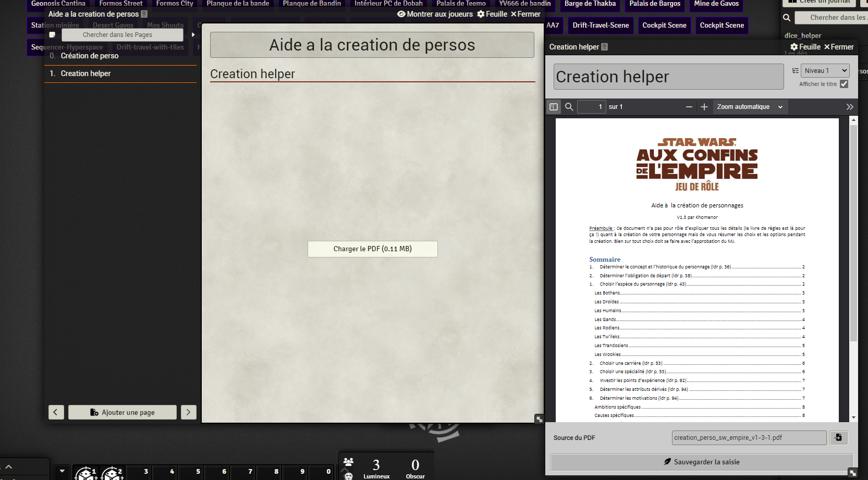The height and width of the screenshot is (480, 868).
Task: Click Charger le PDF button
Action: (x=373, y=249)
